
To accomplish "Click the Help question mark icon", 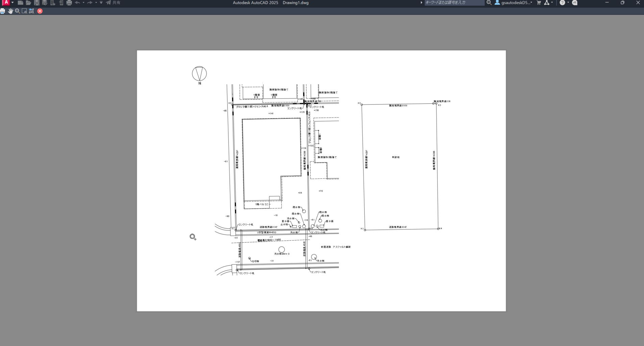I will pyautogui.click(x=562, y=3).
